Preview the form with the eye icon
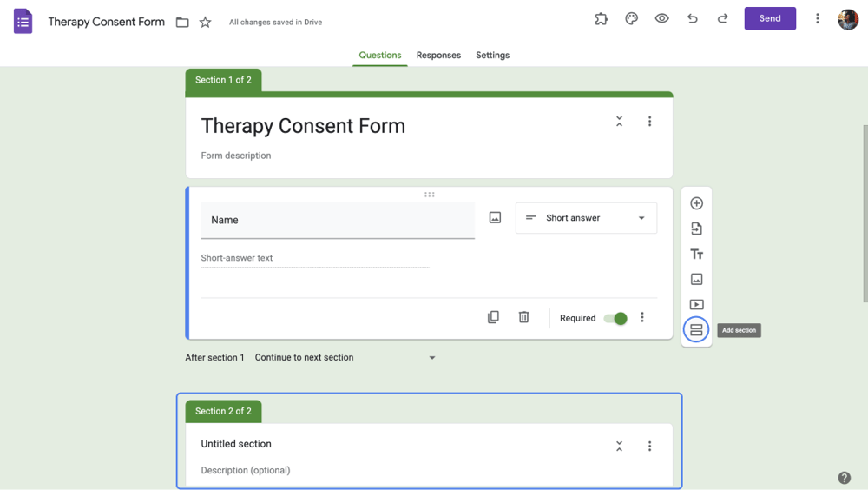The width and height of the screenshot is (868, 490). tap(661, 18)
